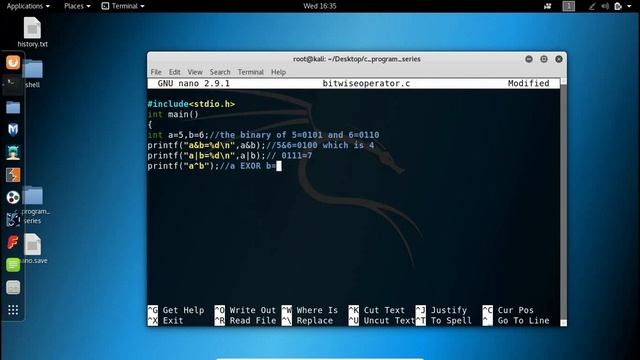640x360 pixels.
Task: Open the colored-circles dock icon
Action: click(x=13, y=197)
